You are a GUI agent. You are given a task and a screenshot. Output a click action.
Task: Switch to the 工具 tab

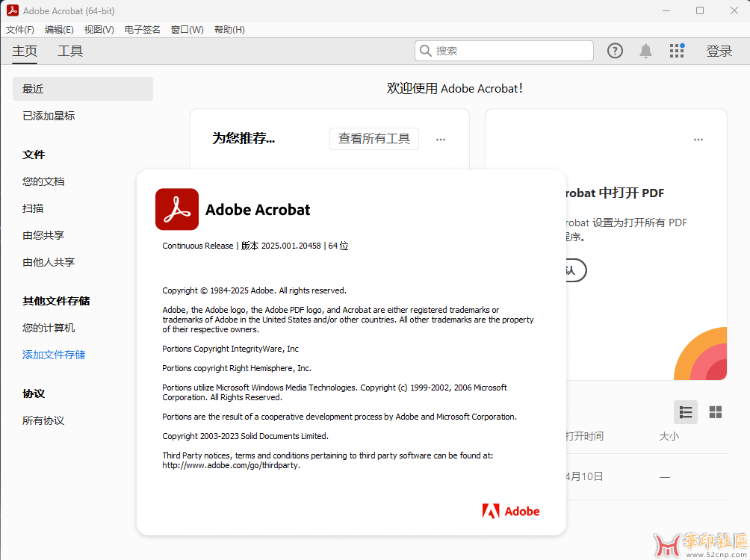(x=70, y=51)
